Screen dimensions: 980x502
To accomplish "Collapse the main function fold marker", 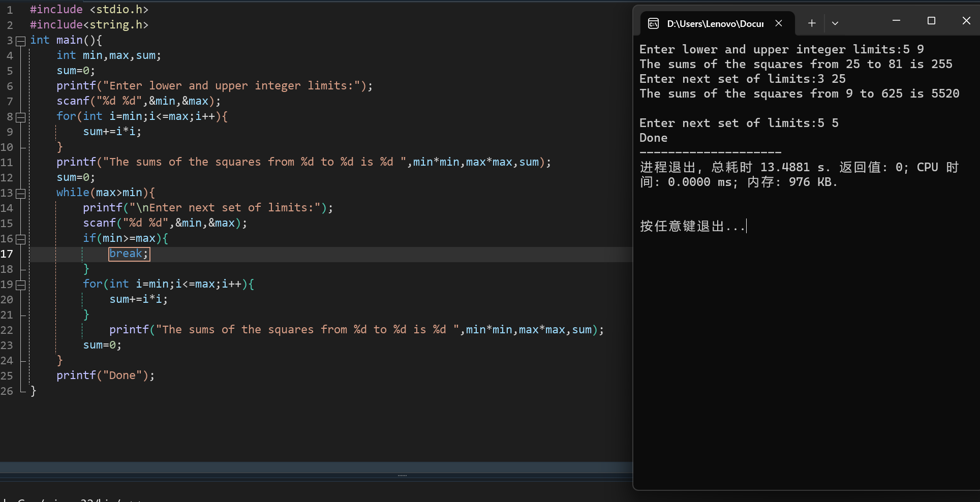I will click(21, 41).
